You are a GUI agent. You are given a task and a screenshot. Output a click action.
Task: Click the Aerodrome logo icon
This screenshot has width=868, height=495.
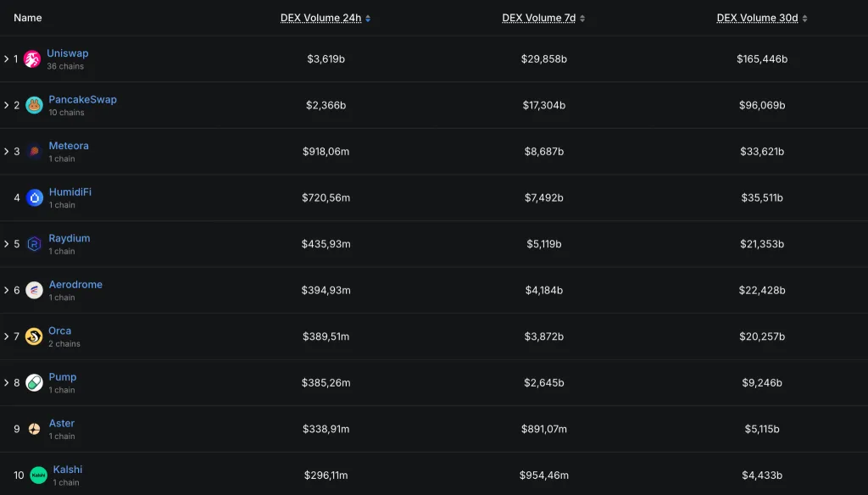click(x=34, y=291)
